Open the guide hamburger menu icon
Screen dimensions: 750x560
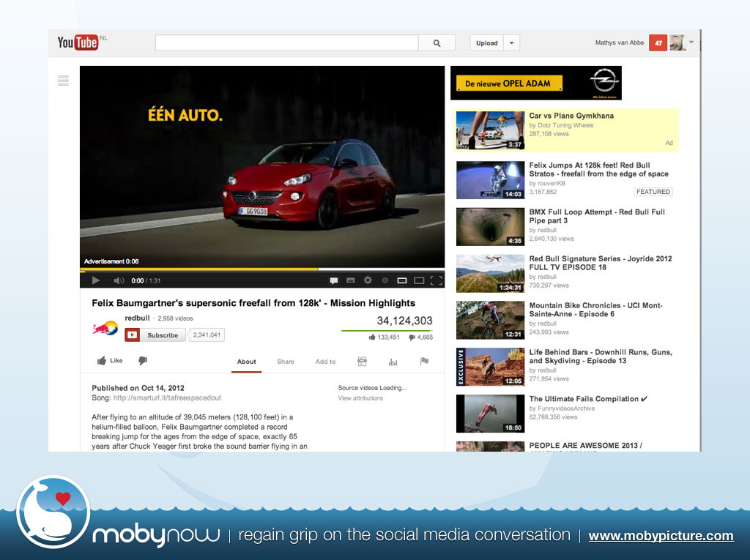63,81
